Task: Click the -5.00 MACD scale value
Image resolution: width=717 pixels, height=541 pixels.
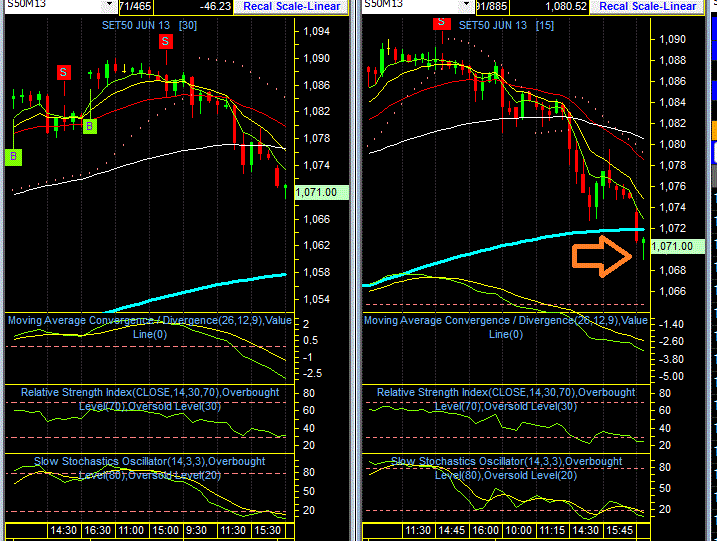Action: (671, 377)
